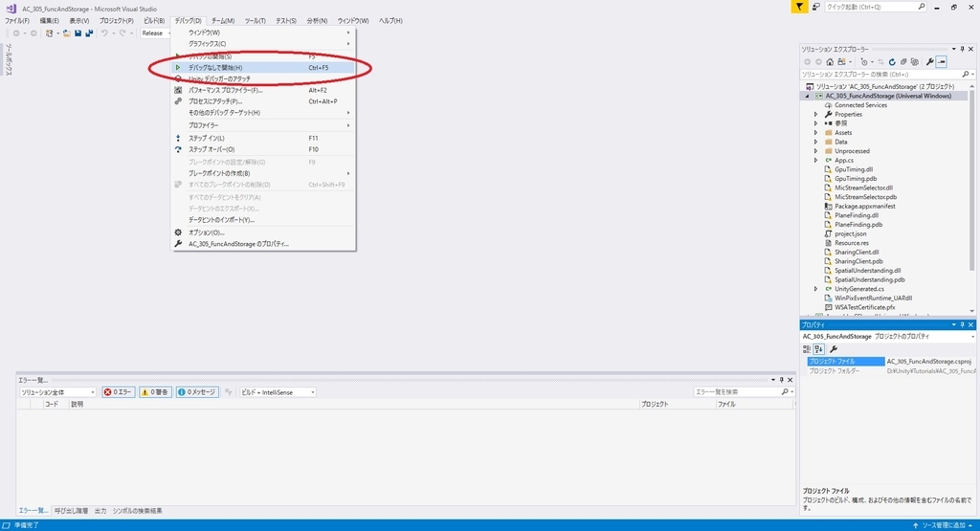Image resolution: width=980 pixels, height=531 pixels.
Task: Click the pin icon of the Properties panel
Action: click(963, 325)
